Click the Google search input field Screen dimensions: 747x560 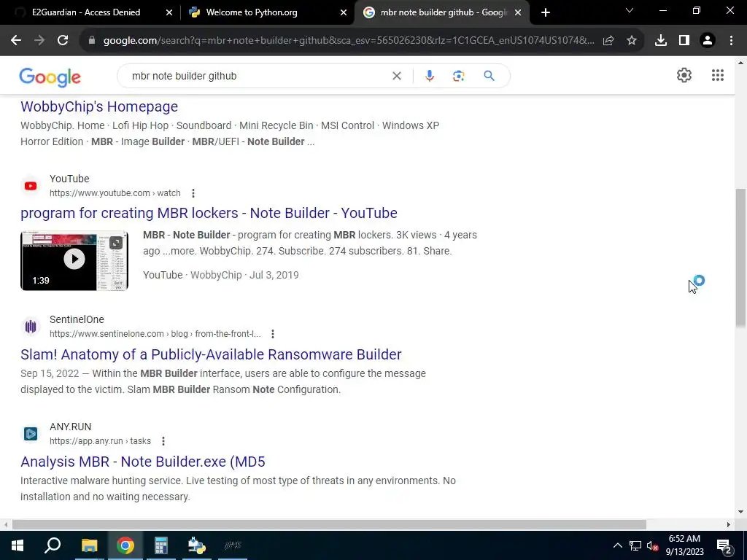click(x=258, y=76)
